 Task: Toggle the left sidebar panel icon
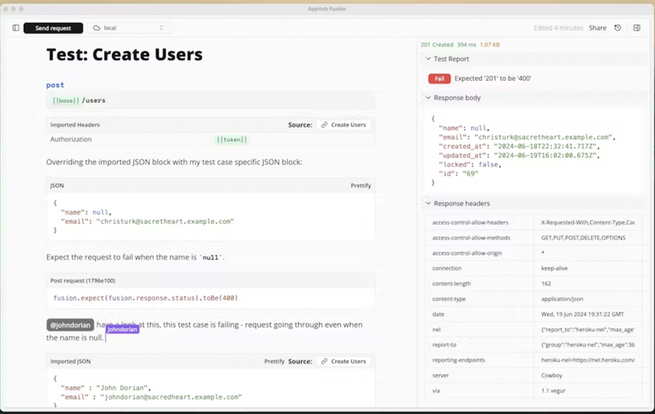(15, 28)
